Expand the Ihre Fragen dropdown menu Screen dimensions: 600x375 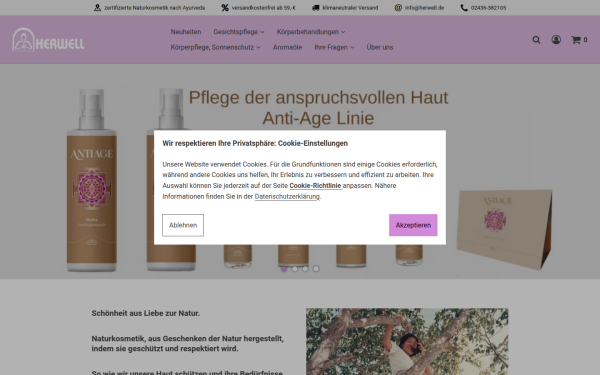[x=334, y=47]
